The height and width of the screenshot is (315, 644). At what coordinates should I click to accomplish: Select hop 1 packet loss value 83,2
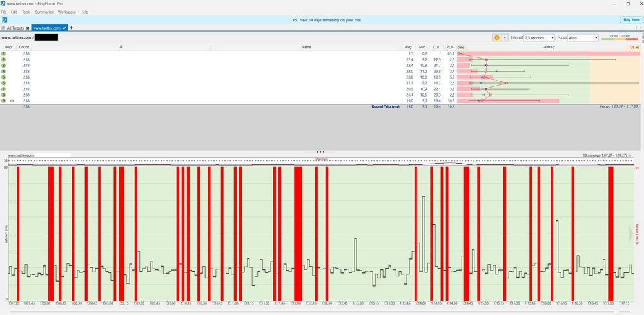451,53
